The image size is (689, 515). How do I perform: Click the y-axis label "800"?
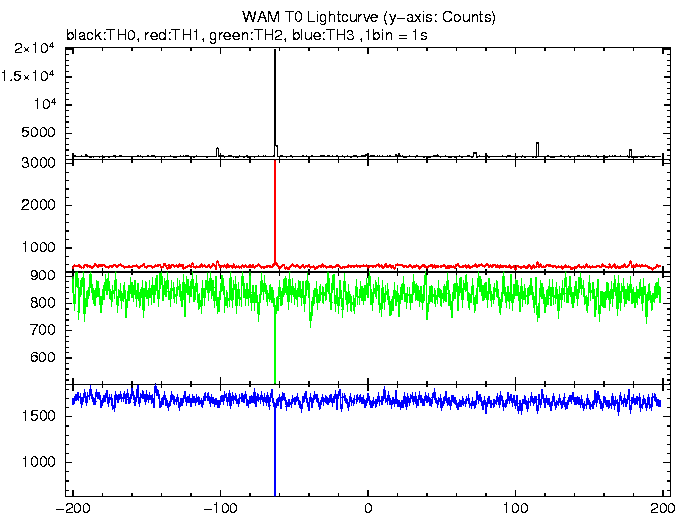(43, 303)
